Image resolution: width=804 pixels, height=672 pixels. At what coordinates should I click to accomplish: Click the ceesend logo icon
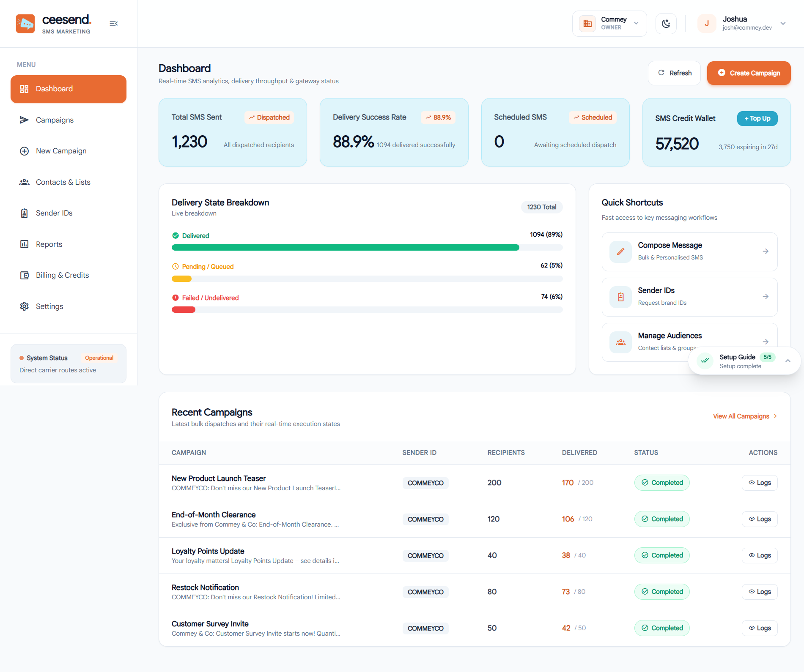pyautogui.click(x=25, y=24)
